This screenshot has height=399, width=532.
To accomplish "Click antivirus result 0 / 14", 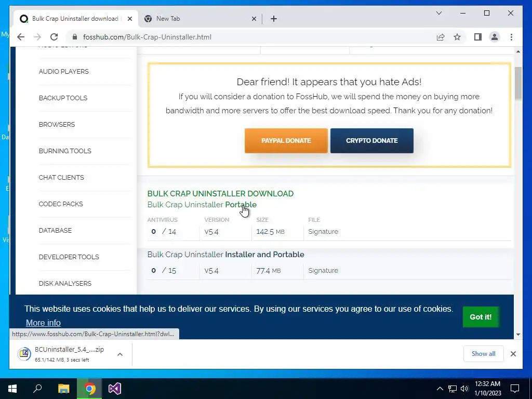I will pyautogui.click(x=164, y=231).
